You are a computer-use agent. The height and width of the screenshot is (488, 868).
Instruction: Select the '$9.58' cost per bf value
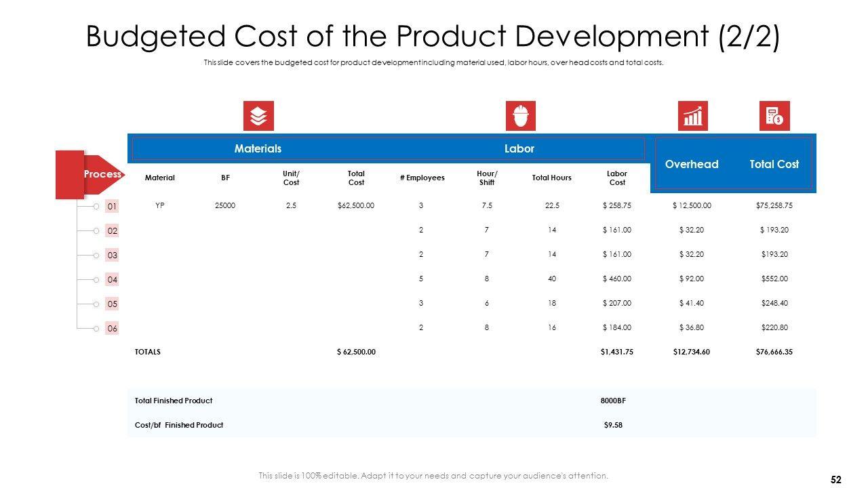pos(613,425)
